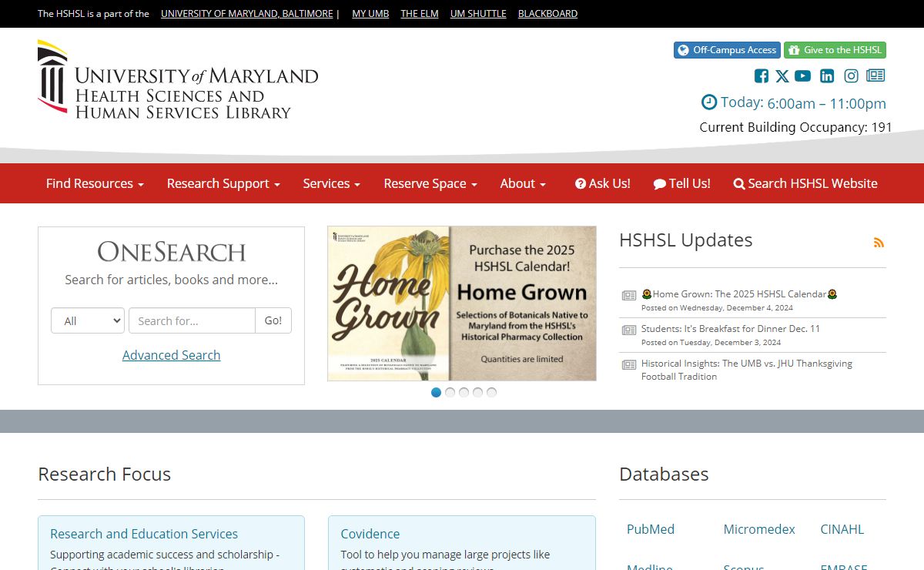Open Students: It's Breakfast for Dinner post

[731, 328]
